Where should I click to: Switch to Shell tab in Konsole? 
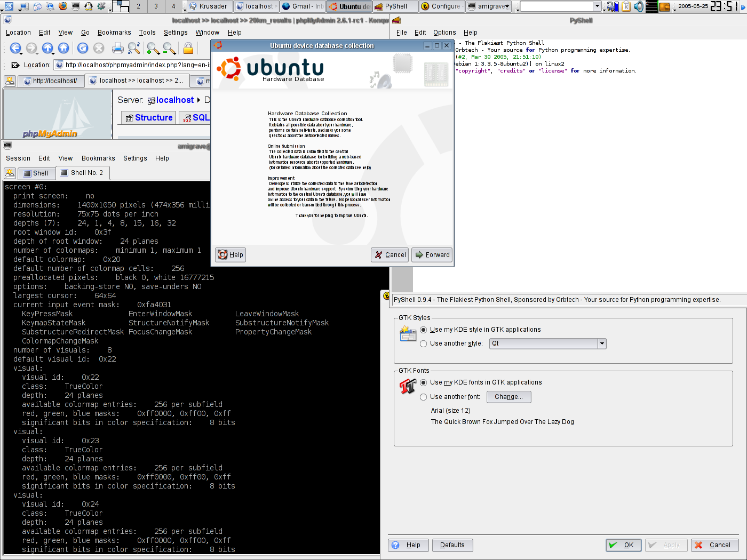click(36, 173)
